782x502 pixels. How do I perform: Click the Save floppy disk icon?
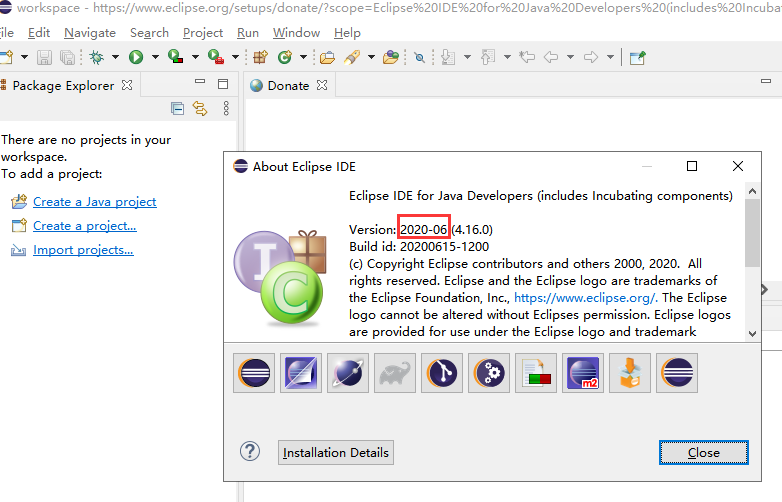point(44,57)
